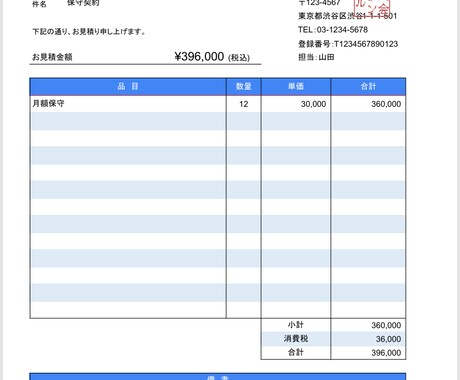Click the 単価 column header
Image resolution: width=460 pixels, height=380 pixels.
coord(296,87)
